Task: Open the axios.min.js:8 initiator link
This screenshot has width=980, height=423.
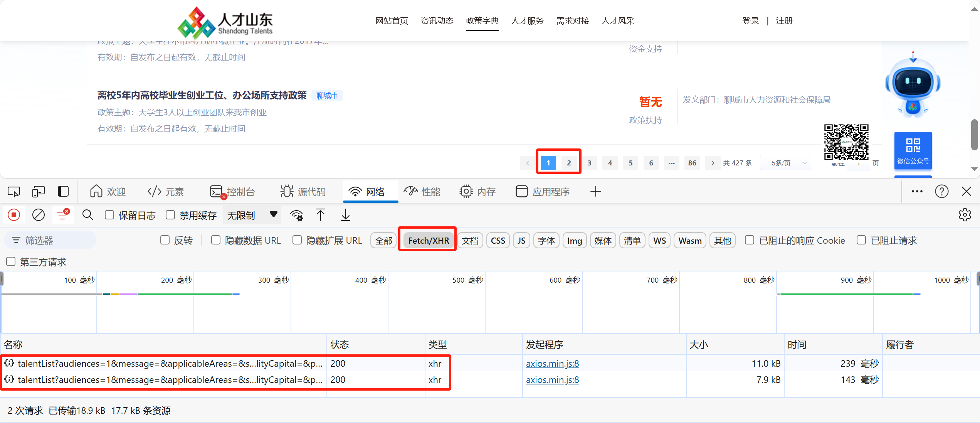Action: click(x=552, y=363)
